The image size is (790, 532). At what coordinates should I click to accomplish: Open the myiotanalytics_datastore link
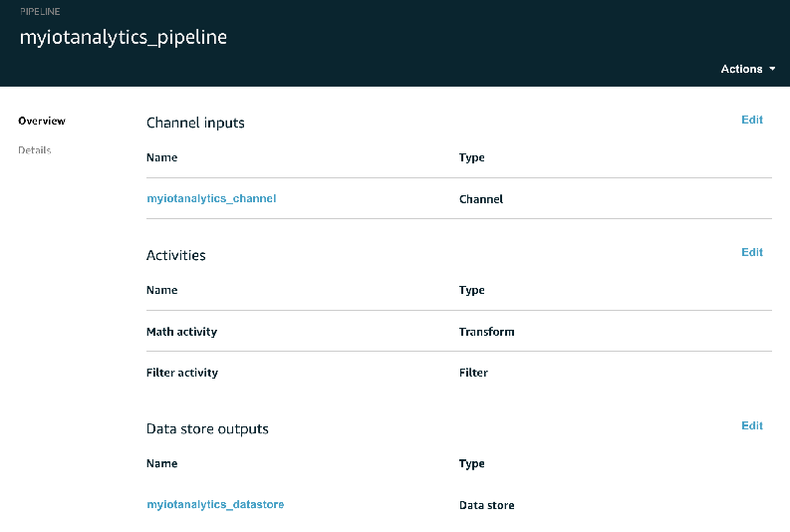[x=215, y=504]
